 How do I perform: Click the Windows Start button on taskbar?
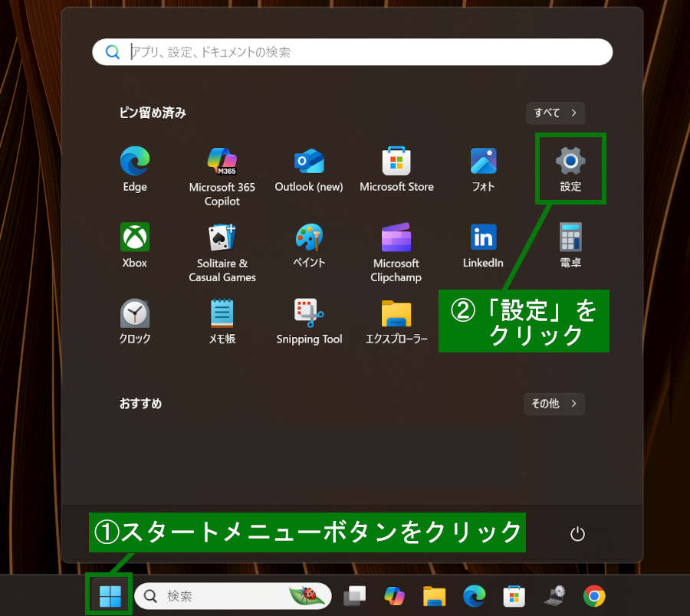coord(110,596)
